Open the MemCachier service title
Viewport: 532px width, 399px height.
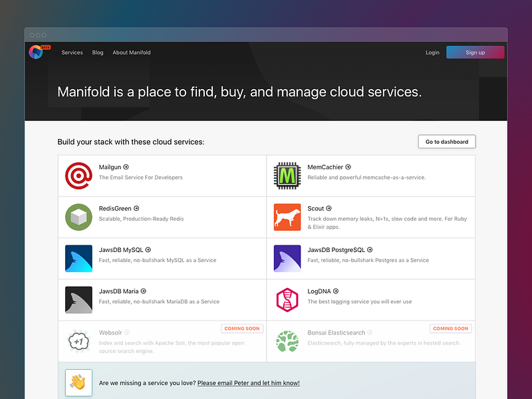(325, 167)
